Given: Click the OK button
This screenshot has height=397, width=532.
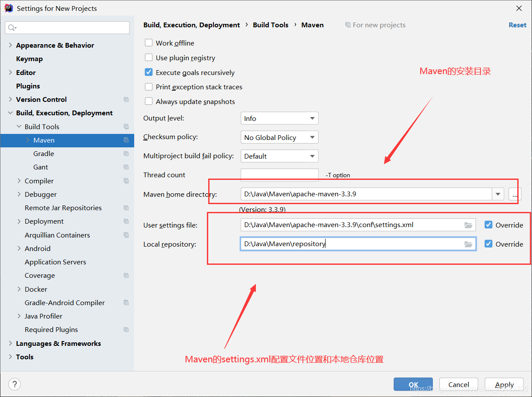Looking at the screenshot, I should coord(413,384).
